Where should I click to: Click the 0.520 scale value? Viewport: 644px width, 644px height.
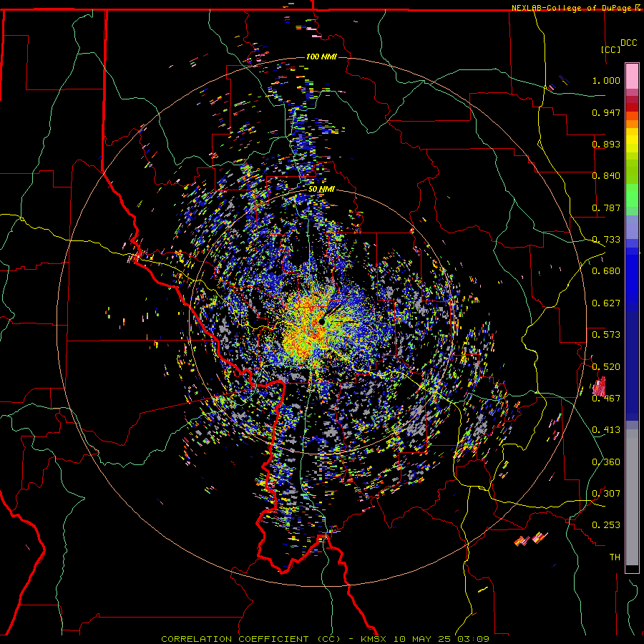coord(606,367)
